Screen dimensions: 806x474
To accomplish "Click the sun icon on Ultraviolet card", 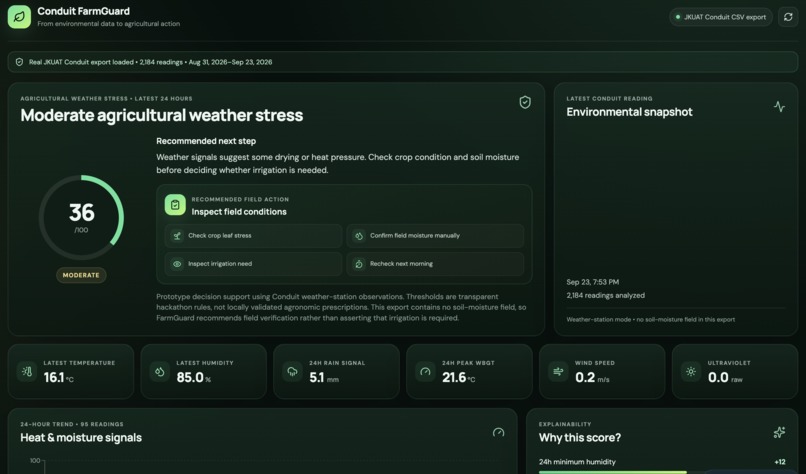I will [x=691, y=371].
